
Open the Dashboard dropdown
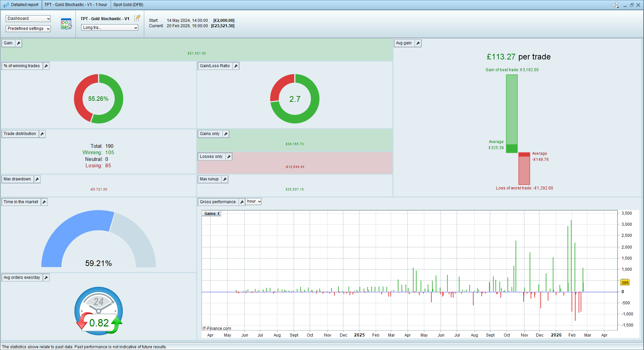pyautogui.click(x=28, y=18)
